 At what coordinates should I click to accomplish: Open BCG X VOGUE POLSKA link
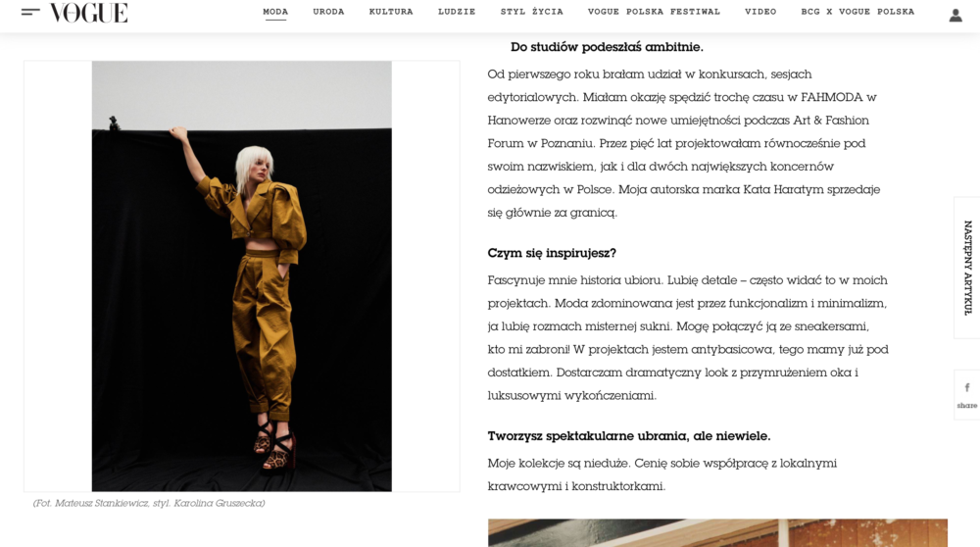tap(857, 12)
